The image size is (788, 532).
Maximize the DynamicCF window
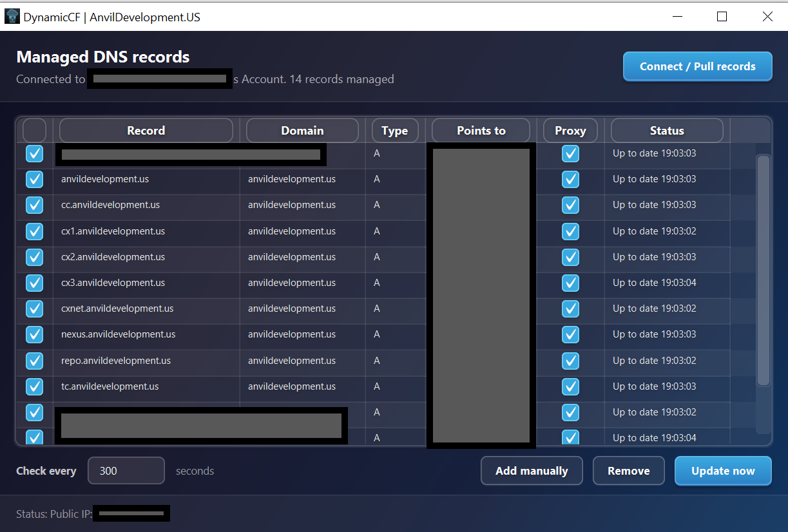[x=722, y=17]
